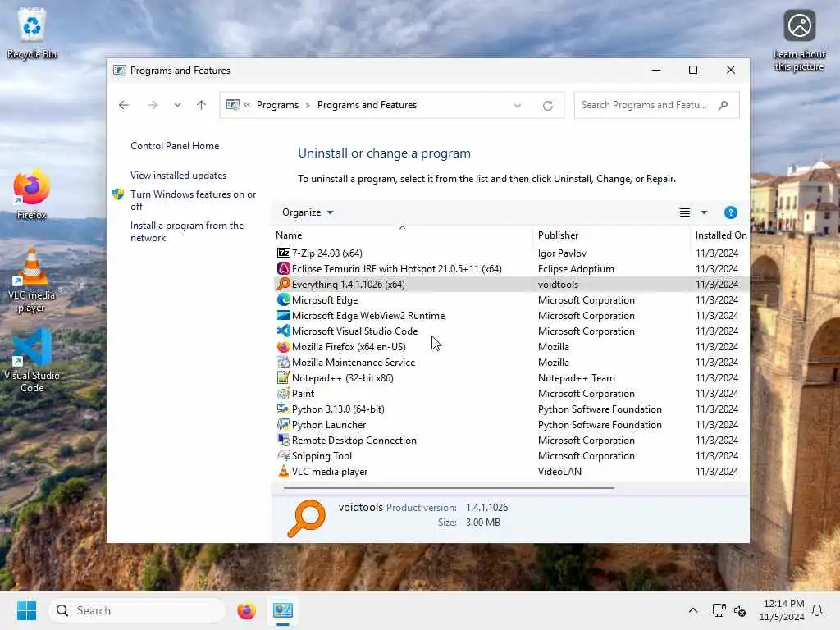Open Turn Windows features on or off
The height and width of the screenshot is (630, 840).
(x=193, y=200)
